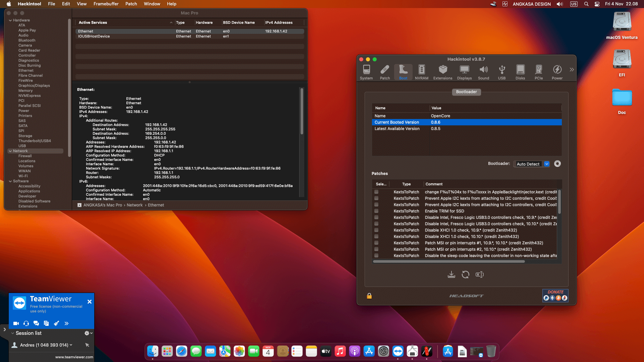This screenshot has width=644, height=362.
Task: Open USB section in Hackintool toolbar
Action: click(x=502, y=72)
